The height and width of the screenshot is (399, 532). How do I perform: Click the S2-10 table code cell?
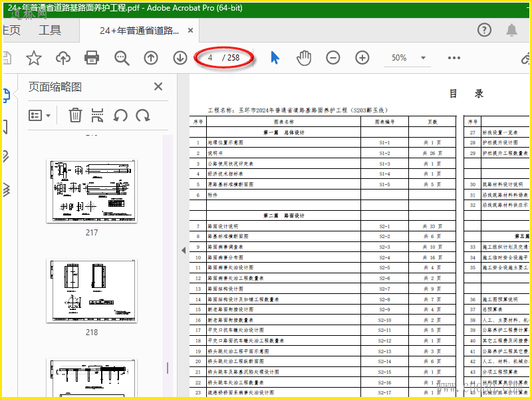tap(384, 320)
